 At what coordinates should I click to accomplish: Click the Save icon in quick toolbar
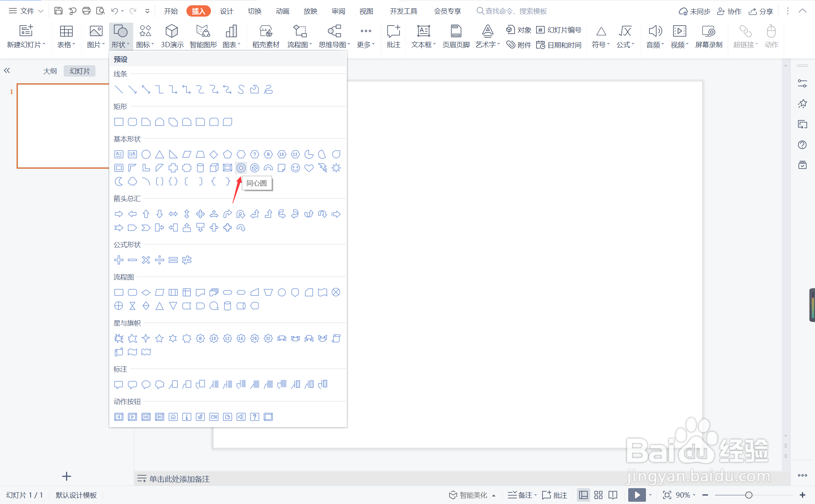pos(58,11)
